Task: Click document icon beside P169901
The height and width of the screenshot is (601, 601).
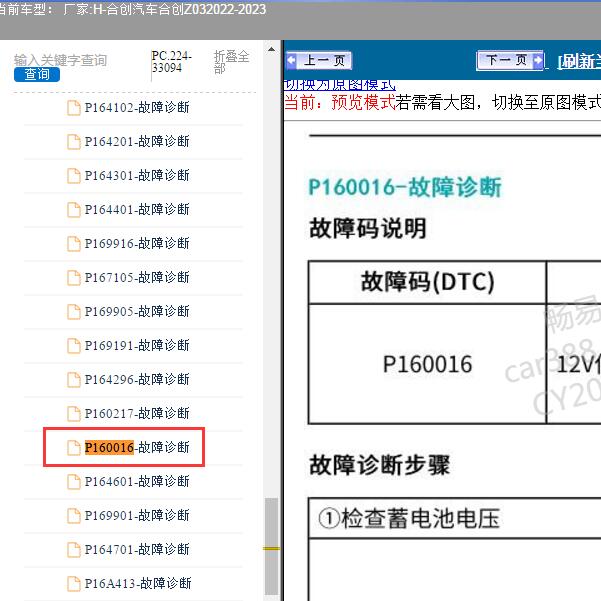Action: (74, 516)
